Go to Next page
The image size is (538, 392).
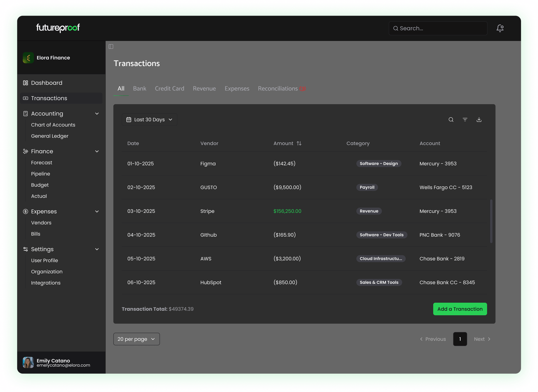482,339
